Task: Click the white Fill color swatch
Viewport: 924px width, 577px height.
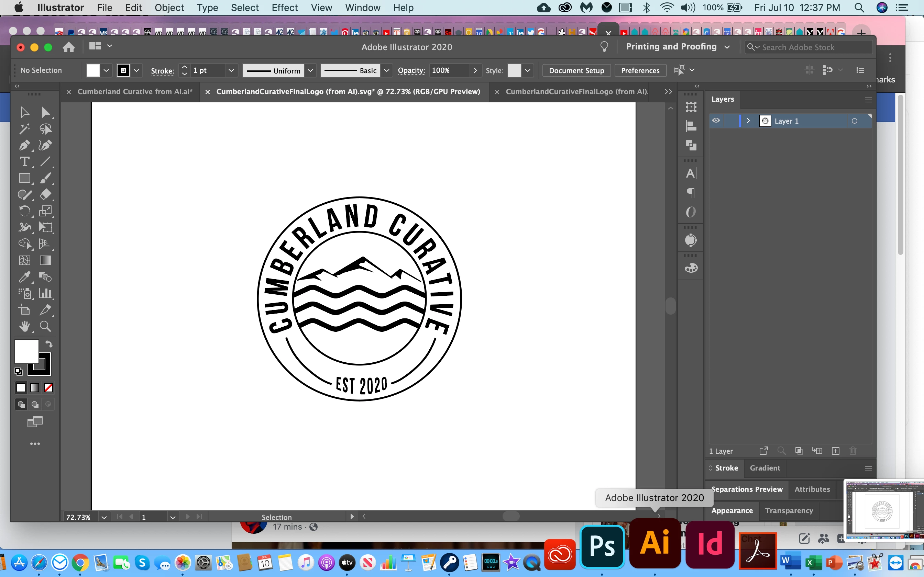Action: [26, 351]
